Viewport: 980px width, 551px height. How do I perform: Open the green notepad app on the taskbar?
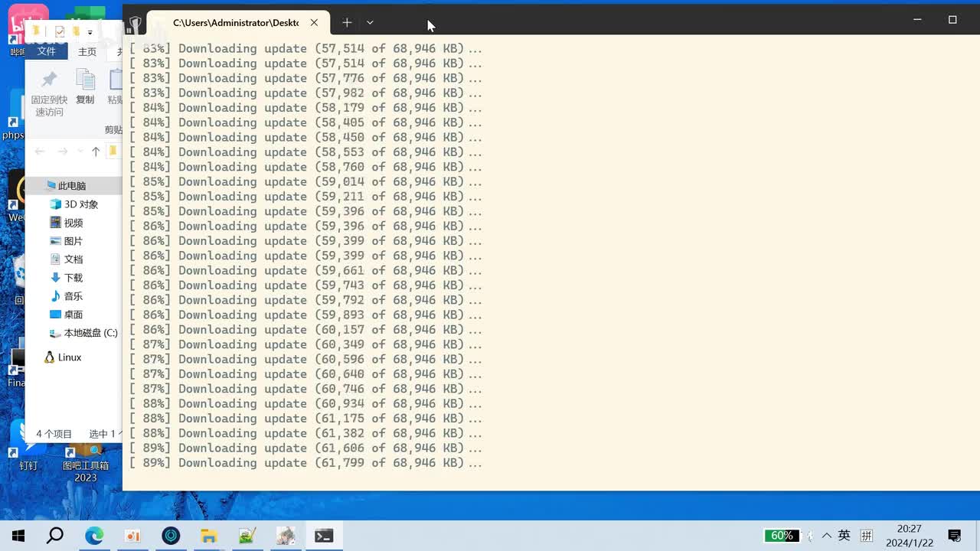pos(247,536)
